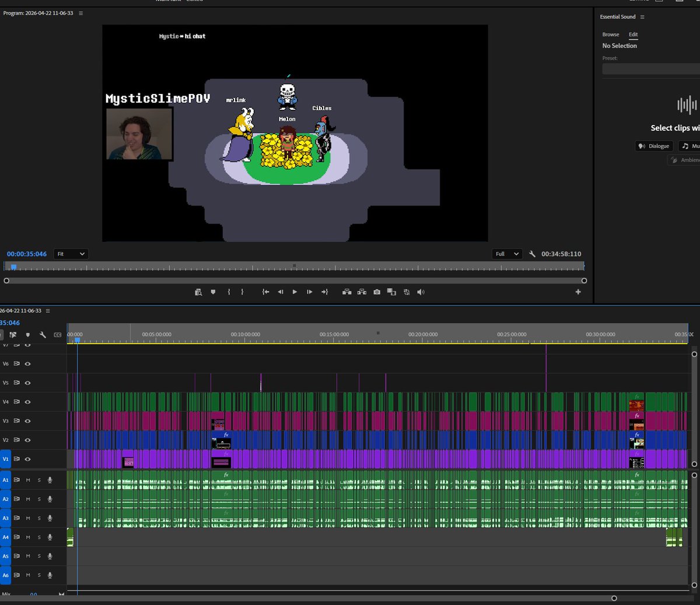Go to In point
Viewport: 700px width, 605px height.
[265, 292]
